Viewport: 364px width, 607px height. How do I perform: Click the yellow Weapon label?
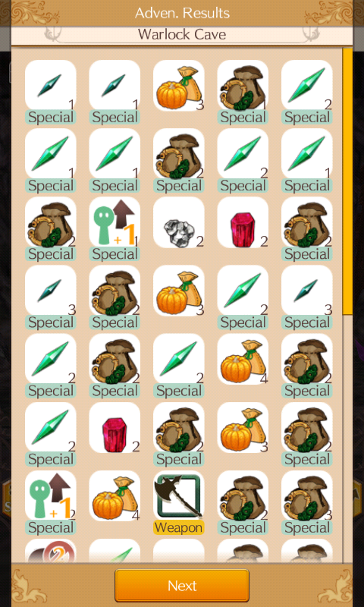click(x=179, y=527)
